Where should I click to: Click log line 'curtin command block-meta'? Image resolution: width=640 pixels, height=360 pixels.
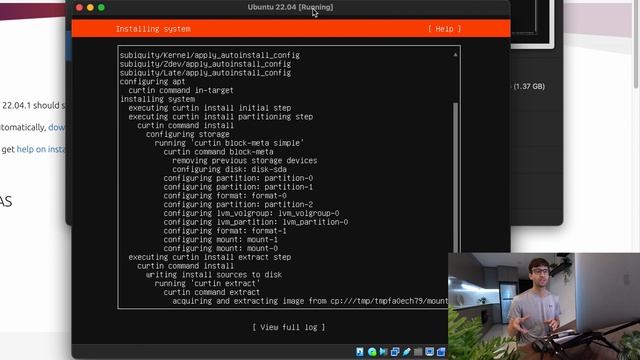coord(218,152)
